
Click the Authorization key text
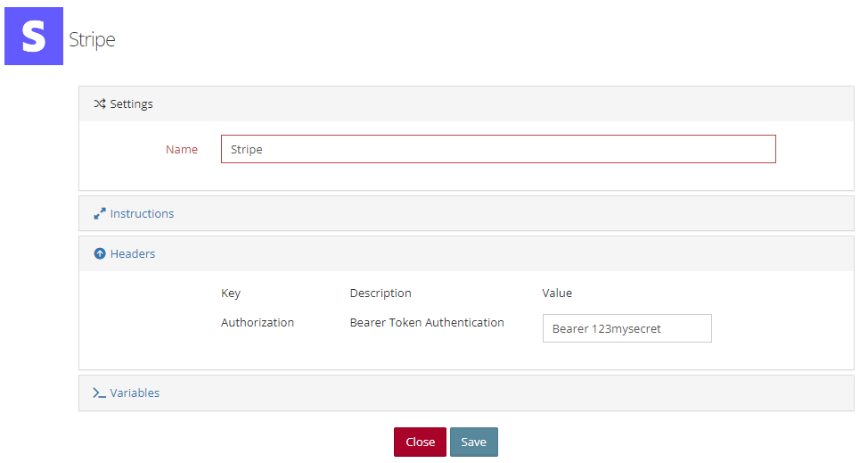click(258, 322)
